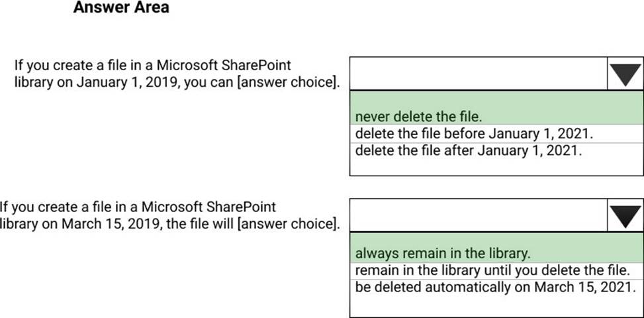
Task: Pick "be deleted automatically on March 15, 2021."
Action: (x=495, y=288)
